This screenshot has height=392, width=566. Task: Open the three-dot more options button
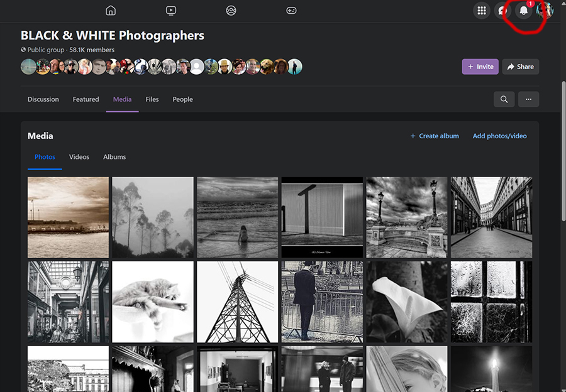pyautogui.click(x=528, y=99)
